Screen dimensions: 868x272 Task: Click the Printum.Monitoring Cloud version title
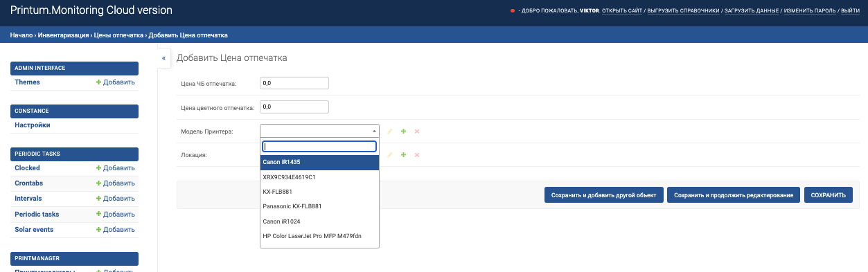[91, 11]
